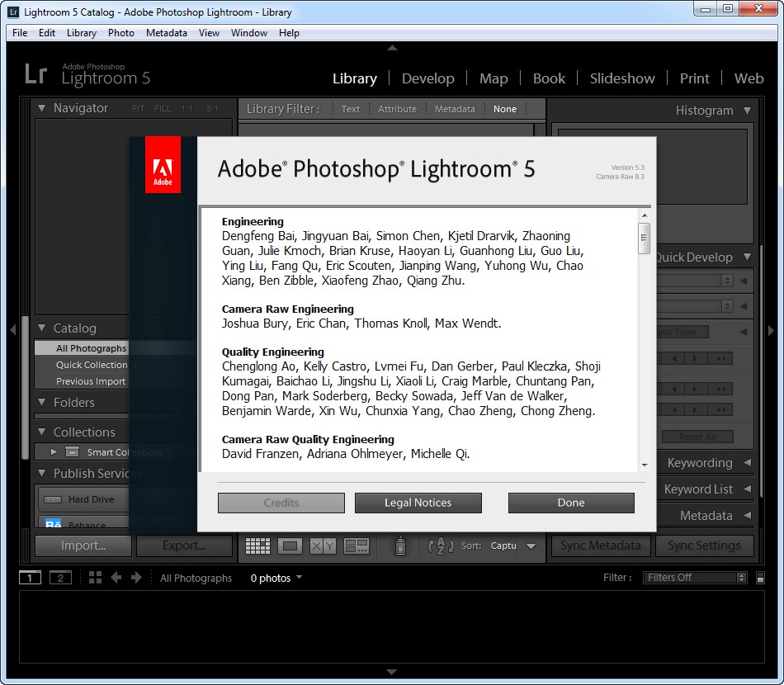Open the Library menu
784x685 pixels.
tap(82, 33)
